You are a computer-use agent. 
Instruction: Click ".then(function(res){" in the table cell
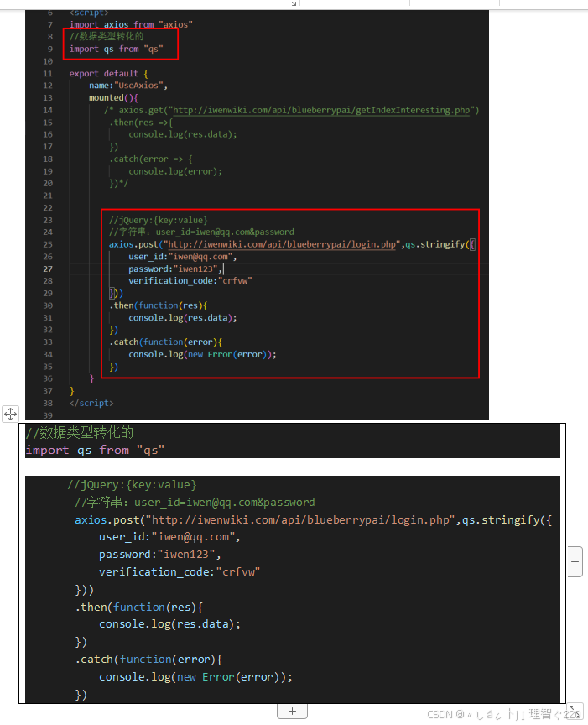[x=138, y=607]
